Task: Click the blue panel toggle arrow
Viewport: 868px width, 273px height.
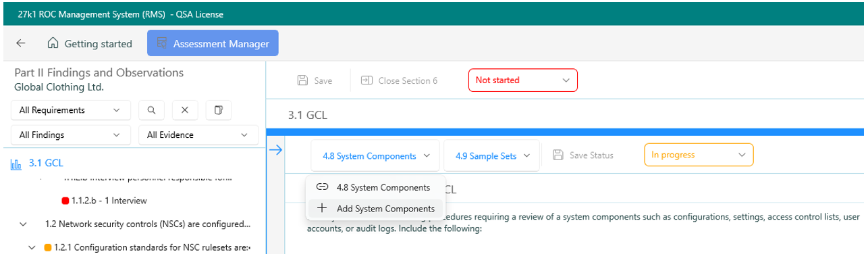Action: 275,150
